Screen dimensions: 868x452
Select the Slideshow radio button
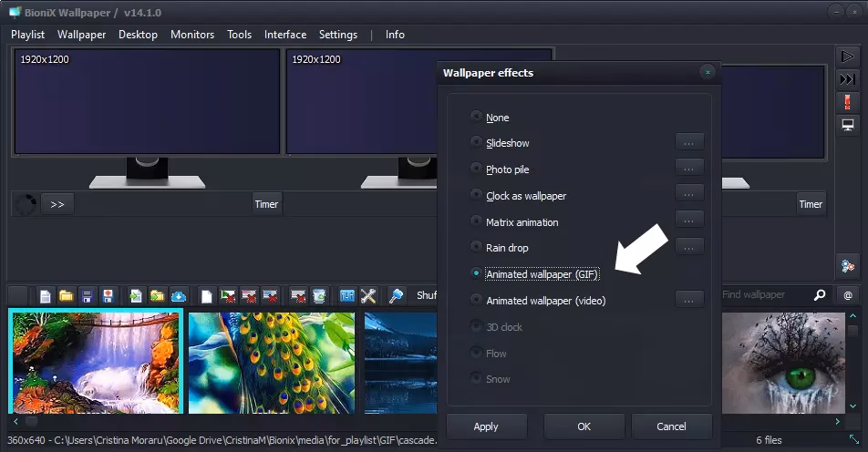click(476, 141)
